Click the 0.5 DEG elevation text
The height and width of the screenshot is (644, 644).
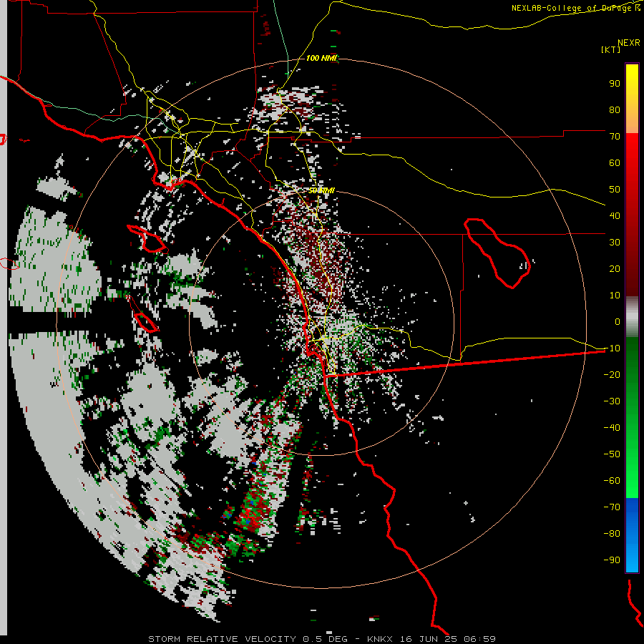coord(325,639)
